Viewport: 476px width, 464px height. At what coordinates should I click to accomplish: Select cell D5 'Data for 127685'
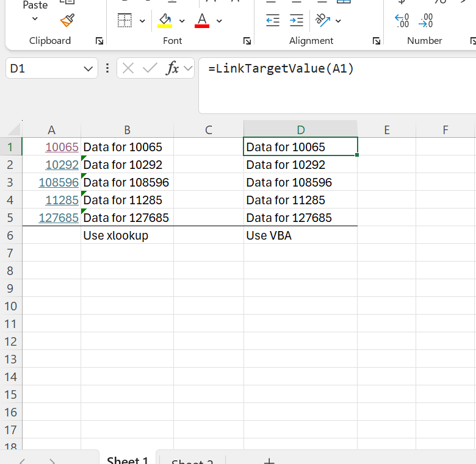tap(300, 218)
